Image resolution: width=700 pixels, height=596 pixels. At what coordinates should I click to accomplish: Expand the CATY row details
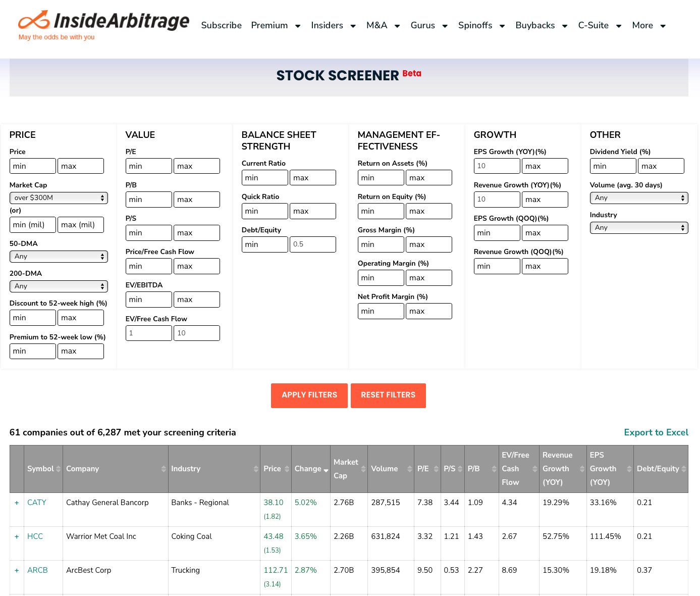click(17, 503)
